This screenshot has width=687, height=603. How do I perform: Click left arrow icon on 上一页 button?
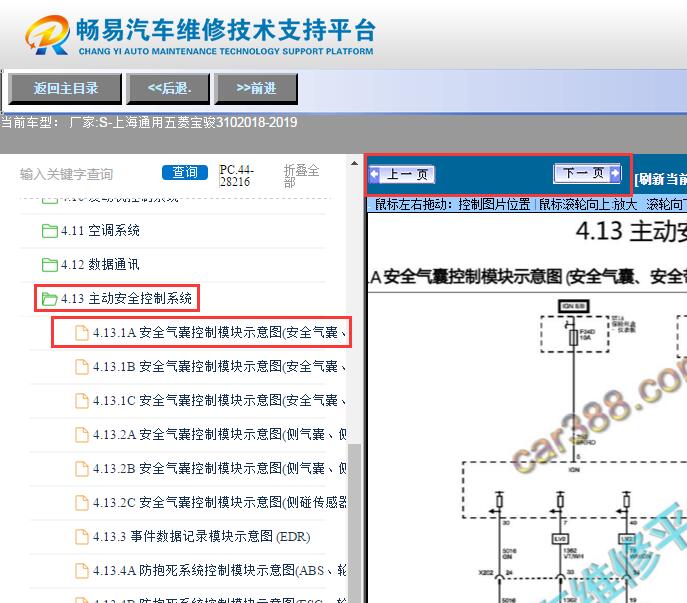pos(374,174)
